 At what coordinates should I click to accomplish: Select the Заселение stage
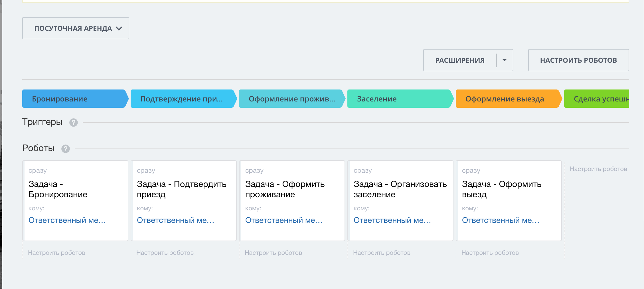coord(399,99)
